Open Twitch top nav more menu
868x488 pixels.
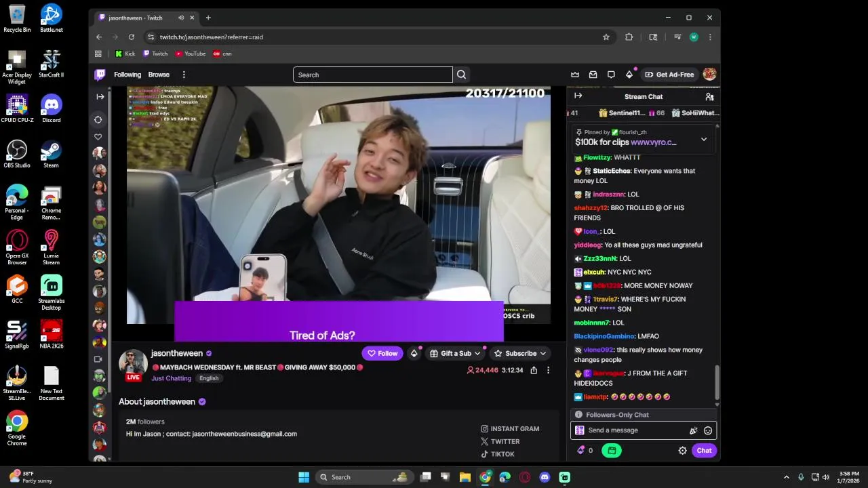(184, 75)
